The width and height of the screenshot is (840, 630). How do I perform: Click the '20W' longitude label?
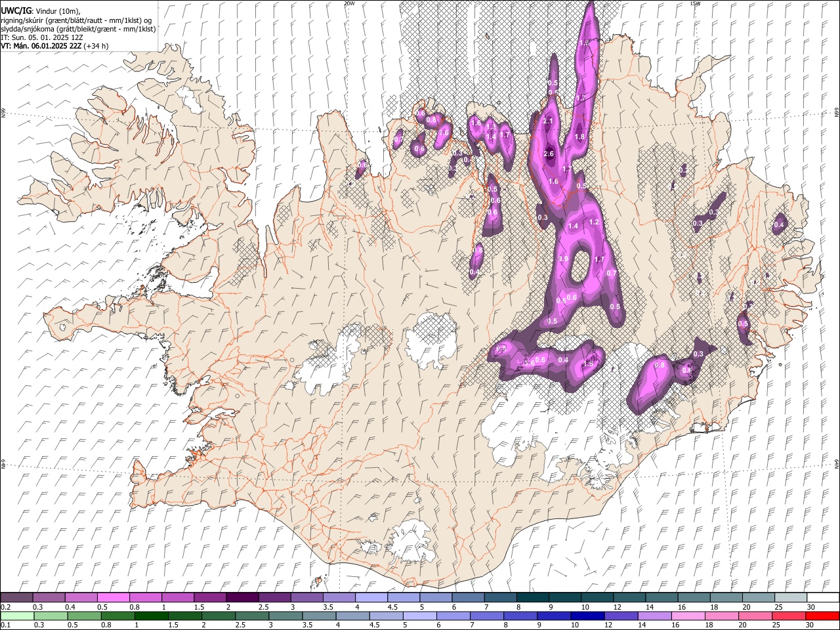click(x=349, y=3)
